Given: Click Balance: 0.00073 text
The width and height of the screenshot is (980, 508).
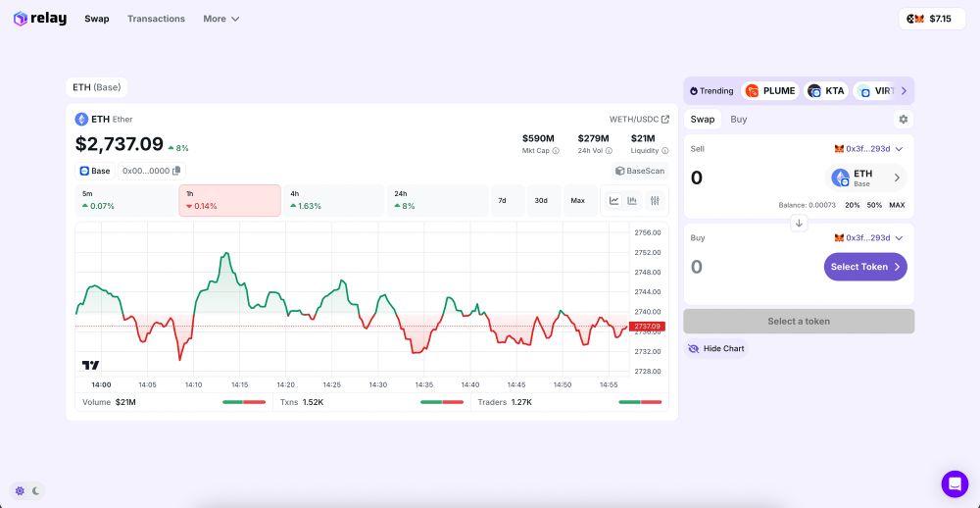Looking at the screenshot, I should pyautogui.click(x=807, y=205).
